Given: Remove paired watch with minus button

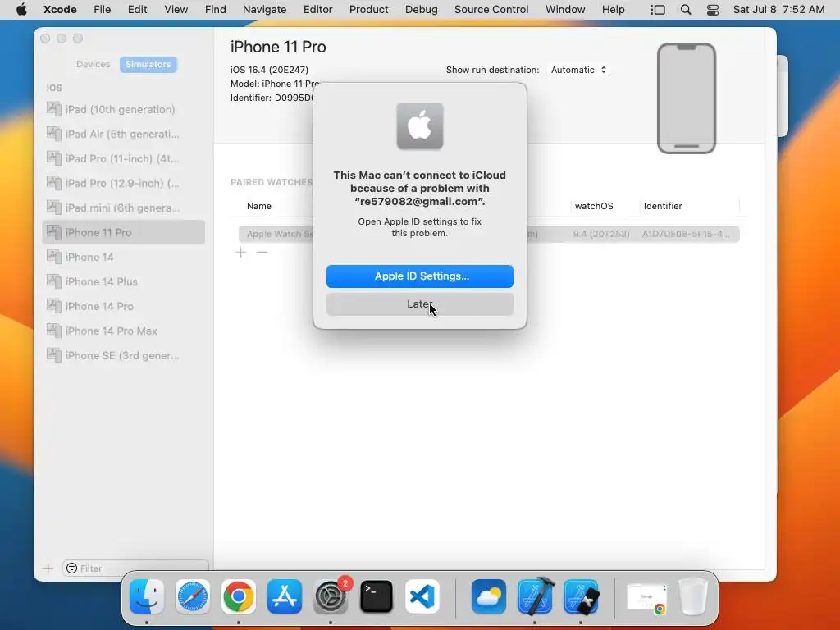Looking at the screenshot, I should (262, 253).
